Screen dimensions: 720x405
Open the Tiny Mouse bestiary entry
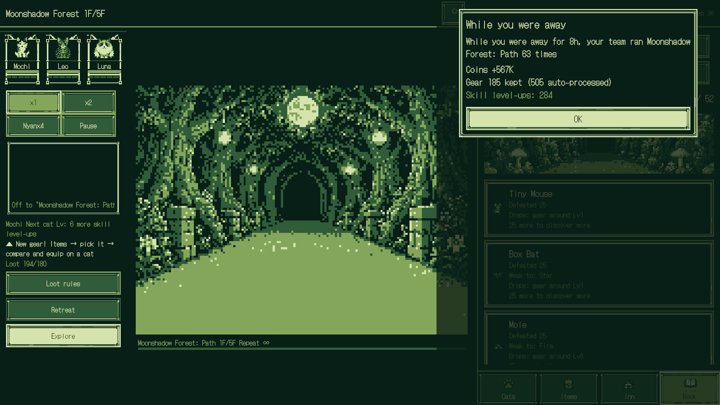pyautogui.click(x=599, y=209)
